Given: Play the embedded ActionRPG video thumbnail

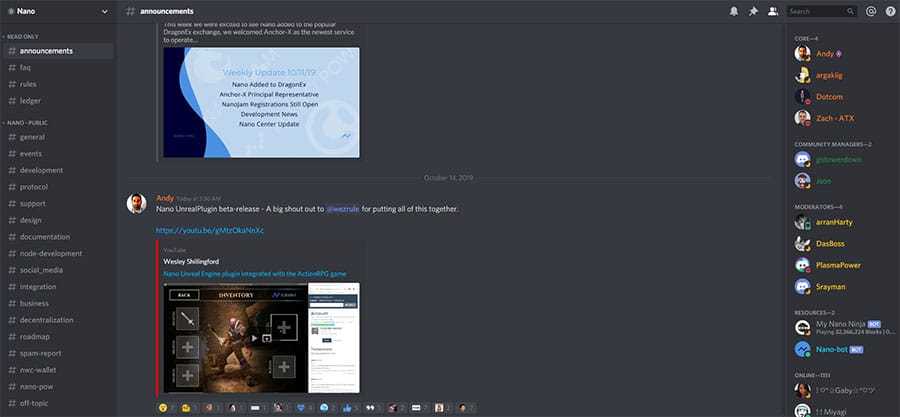Looking at the screenshot, I should 261,338.
